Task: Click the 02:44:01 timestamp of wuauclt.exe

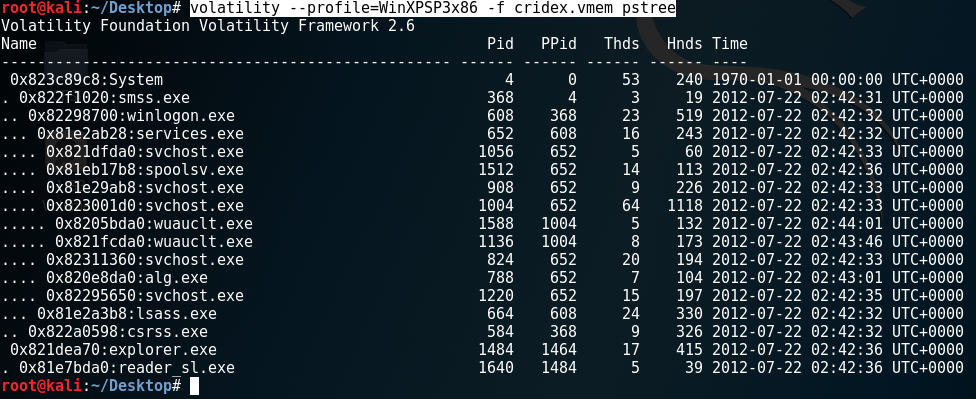Action: tap(847, 224)
